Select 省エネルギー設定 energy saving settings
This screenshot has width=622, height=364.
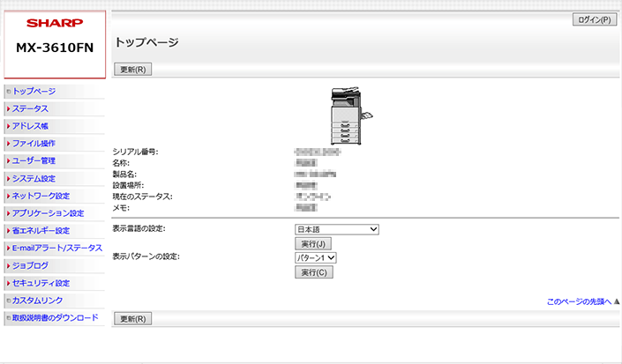[41, 230]
